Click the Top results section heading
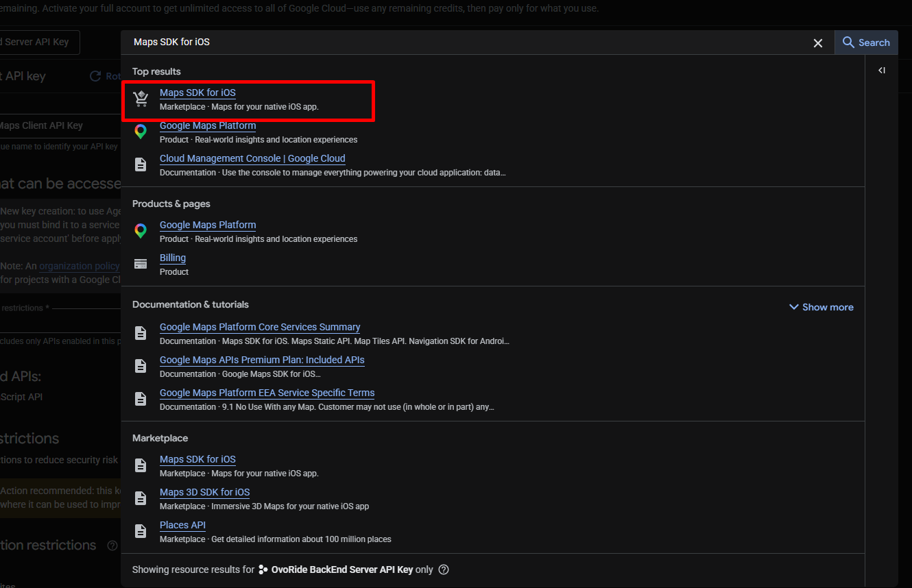This screenshot has height=588, width=912. (x=156, y=71)
